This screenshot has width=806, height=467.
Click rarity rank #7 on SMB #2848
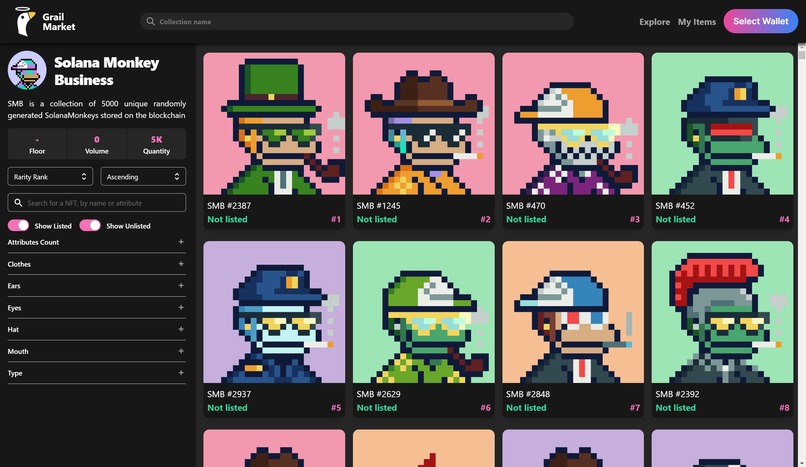pyautogui.click(x=635, y=407)
